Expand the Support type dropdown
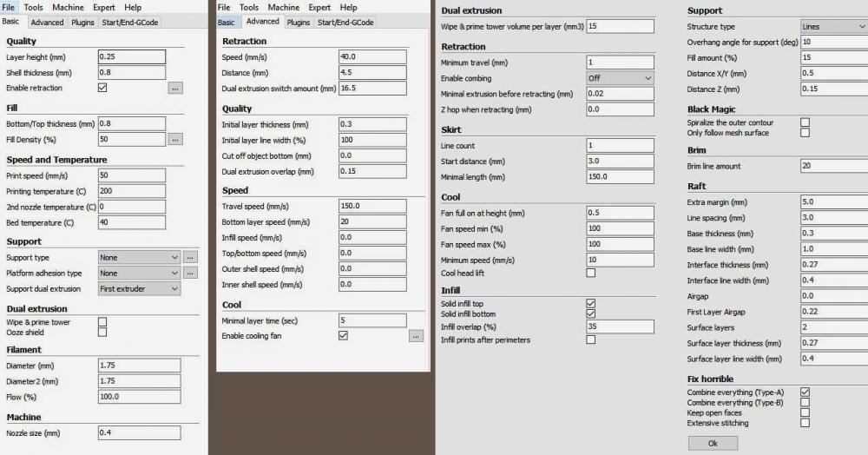868x455 pixels. coord(138,258)
